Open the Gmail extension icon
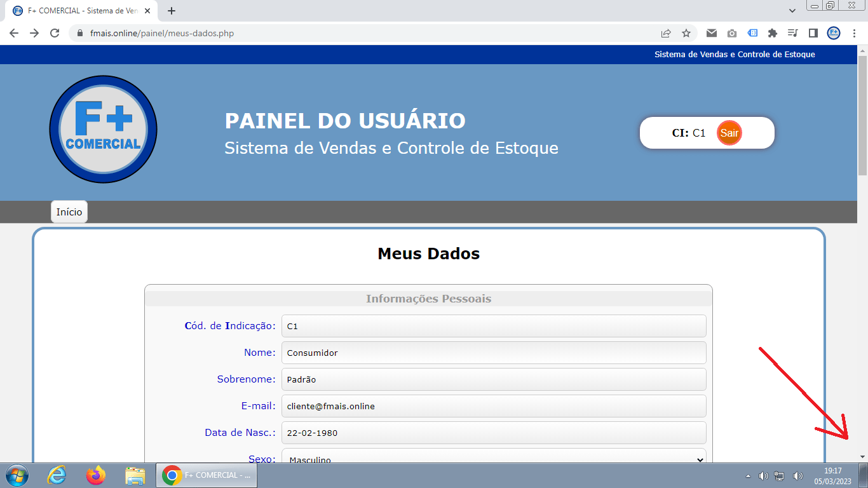Viewport: 868px width, 488px height. coord(712,32)
